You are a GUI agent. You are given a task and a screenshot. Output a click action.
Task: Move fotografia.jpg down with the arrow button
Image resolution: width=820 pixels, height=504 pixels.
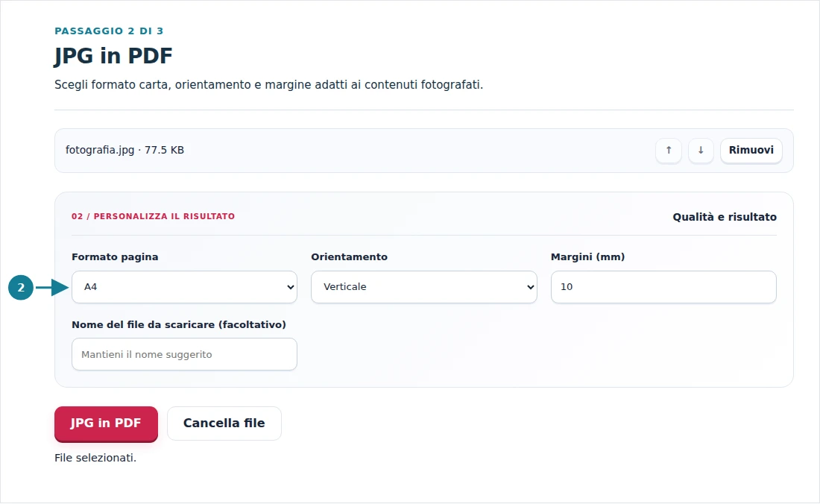point(701,151)
